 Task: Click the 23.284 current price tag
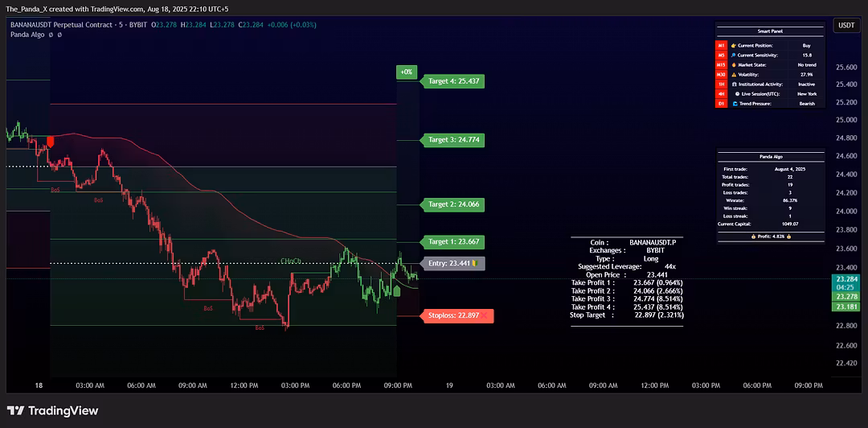click(847, 279)
